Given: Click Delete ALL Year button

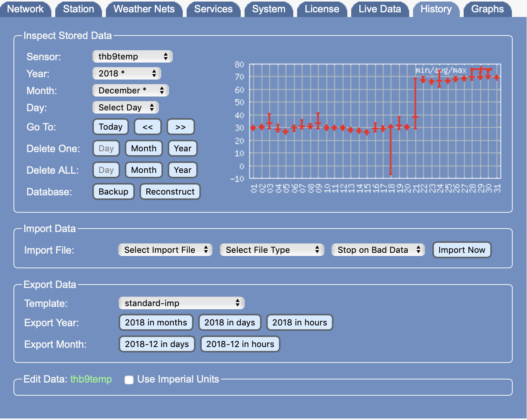Looking at the screenshot, I should pos(183,170).
